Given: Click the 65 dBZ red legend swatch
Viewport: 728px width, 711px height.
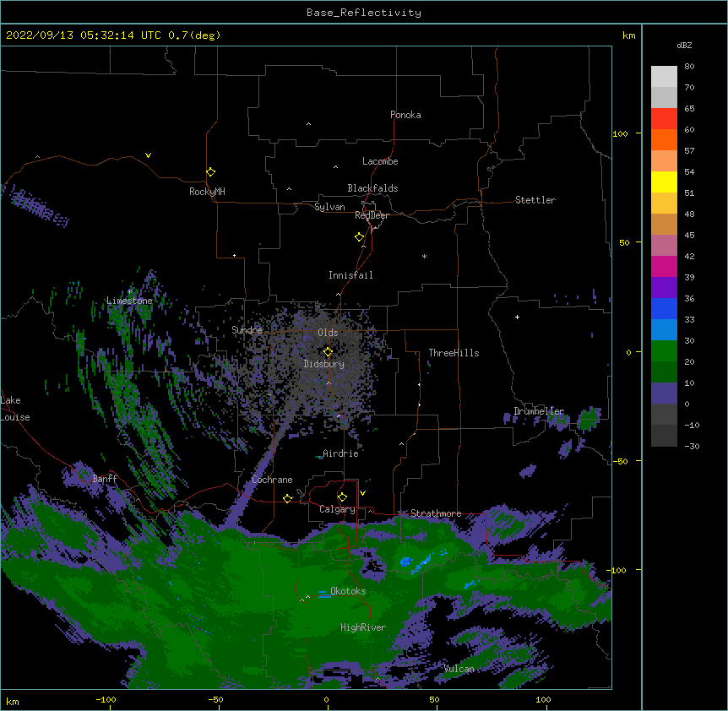Looking at the screenshot, I should 664,118.
